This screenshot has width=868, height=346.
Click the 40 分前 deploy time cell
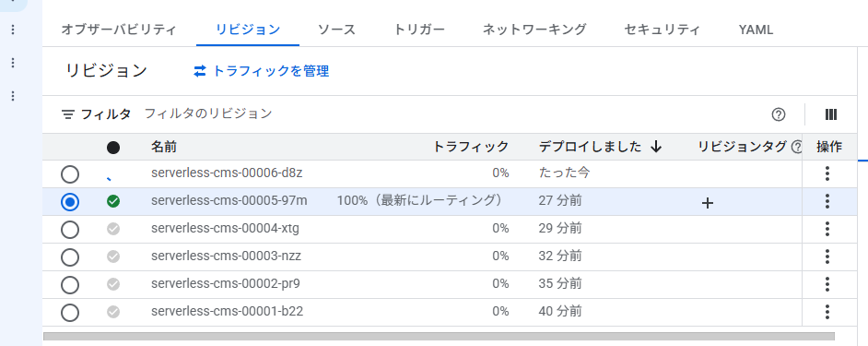[x=560, y=311]
